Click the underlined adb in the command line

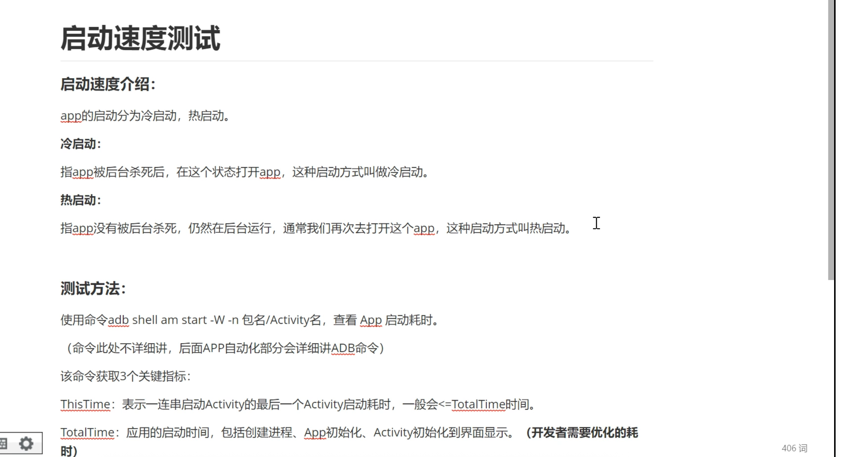(x=118, y=320)
